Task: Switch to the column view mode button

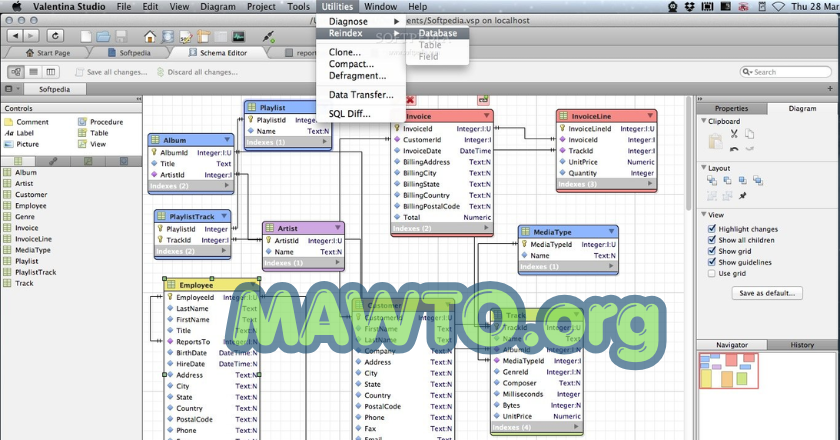Action: pos(50,72)
